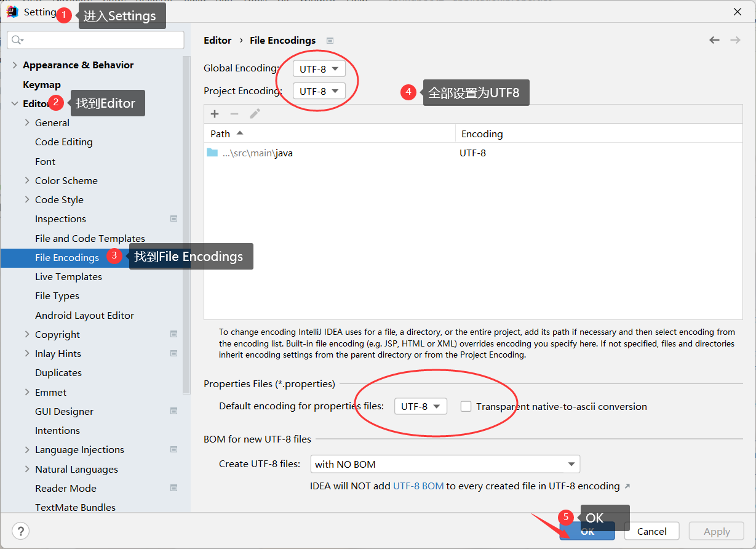Click the project-level icon on the GUI Designer row
756x549 pixels.
(x=173, y=411)
